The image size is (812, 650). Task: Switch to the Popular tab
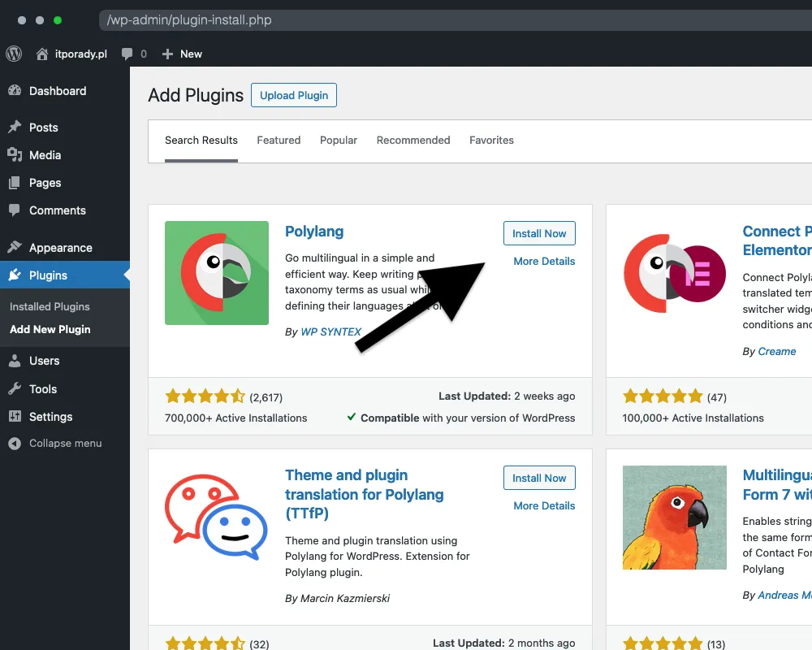point(339,141)
